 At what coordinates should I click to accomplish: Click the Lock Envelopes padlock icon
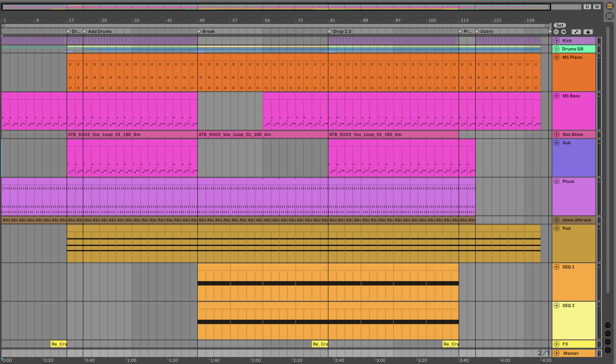coord(588,32)
